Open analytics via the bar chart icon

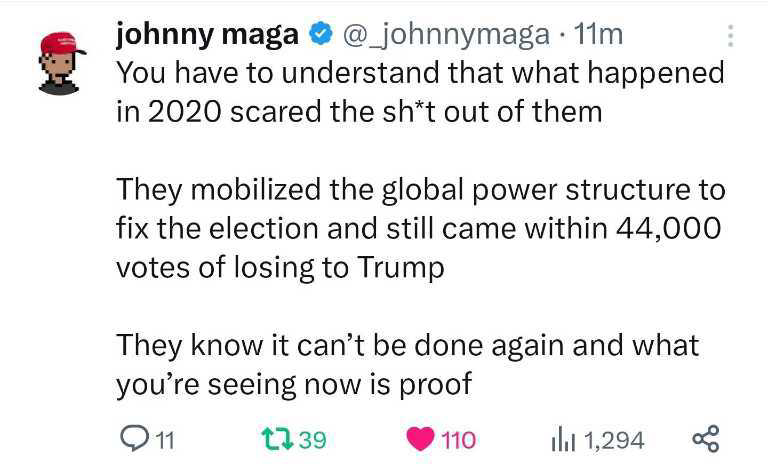565,438
